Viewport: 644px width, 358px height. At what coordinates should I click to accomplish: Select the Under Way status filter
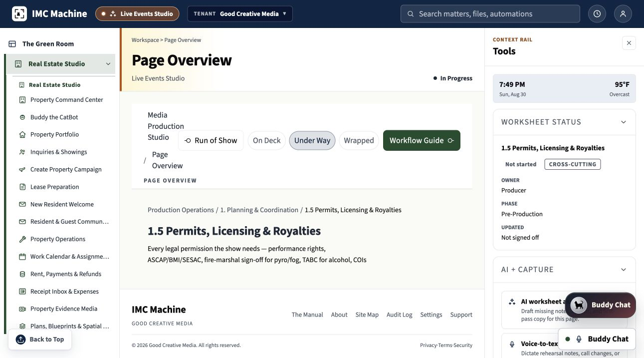point(312,140)
